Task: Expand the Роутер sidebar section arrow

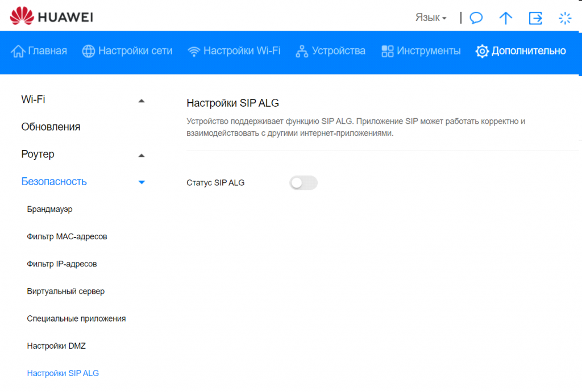Action: coord(142,155)
